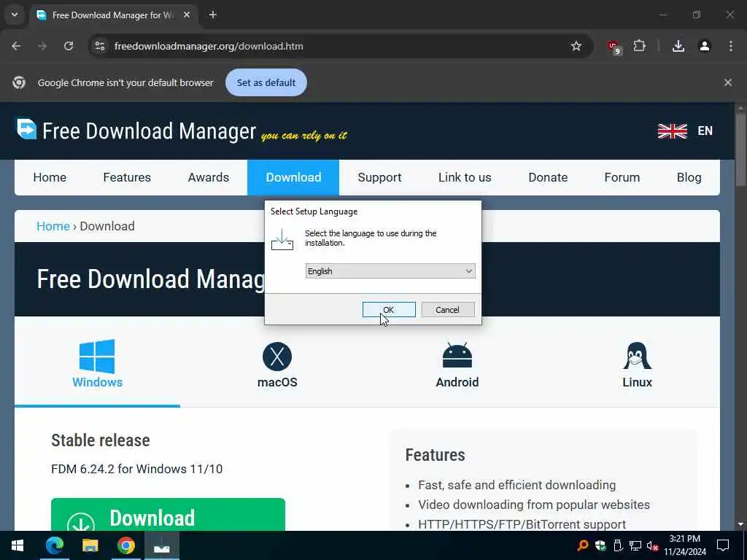Click the installer icon in setup dialog
Image resolution: width=747 pixels, height=560 pixels.
click(282, 239)
